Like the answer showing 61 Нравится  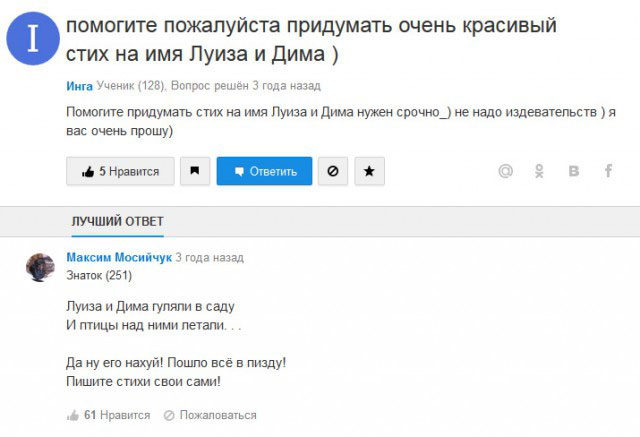[108, 415]
